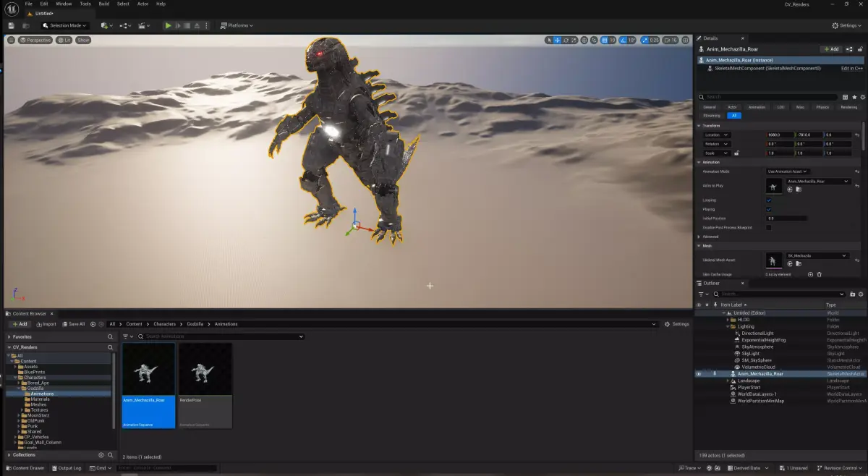Open the Animation Mode combo box
The width and height of the screenshot is (868, 476).
tap(788, 171)
